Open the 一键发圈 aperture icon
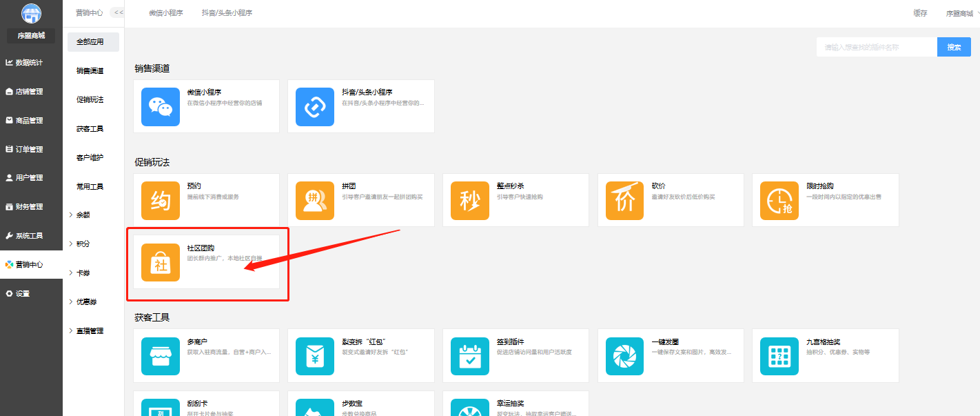The image size is (980, 416). point(625,356)
